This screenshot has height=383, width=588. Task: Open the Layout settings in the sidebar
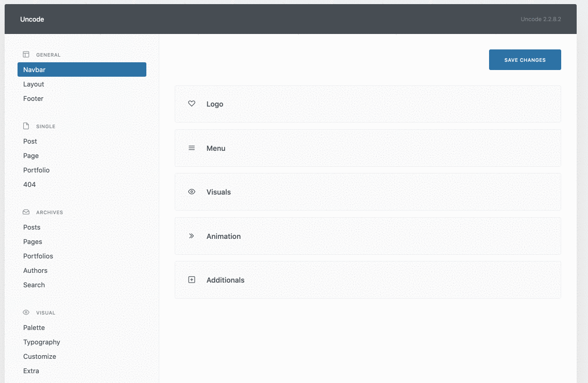click(x=33, y=84)
